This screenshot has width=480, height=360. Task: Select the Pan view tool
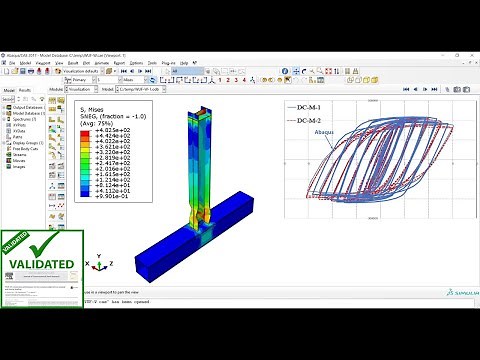296,71
